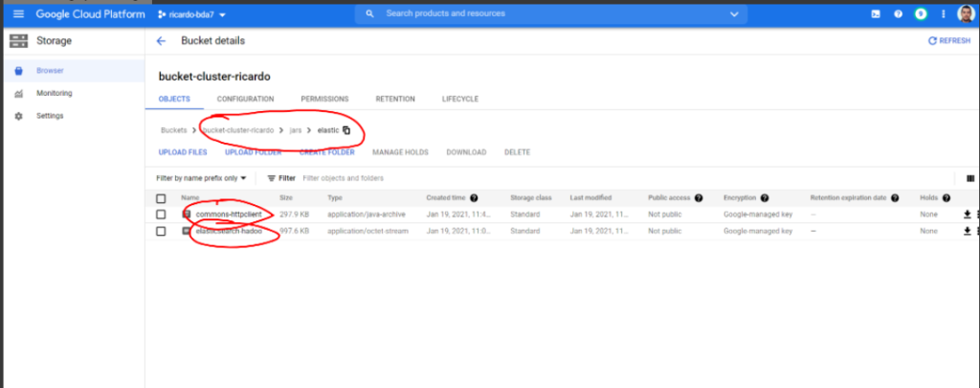Click the Last modified column header
This screenshot has width=980, height=388.
(590, 197)
